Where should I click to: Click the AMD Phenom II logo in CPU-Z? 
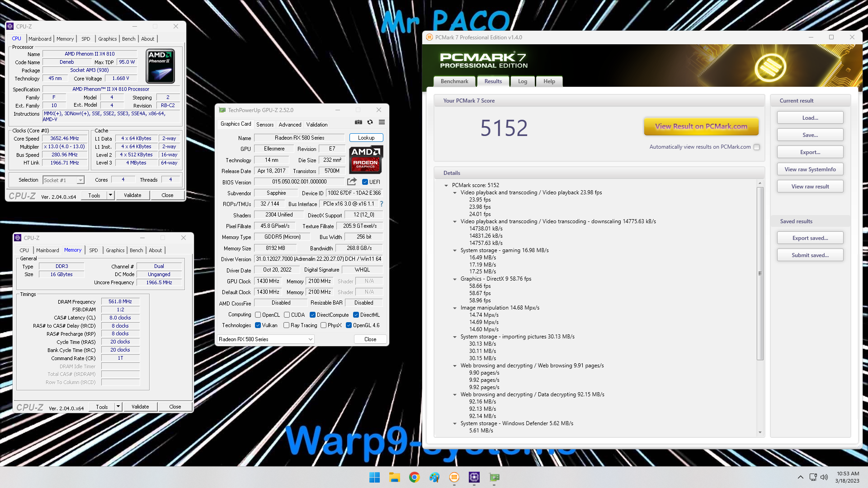pyautogui.click(x=160, y=66)
